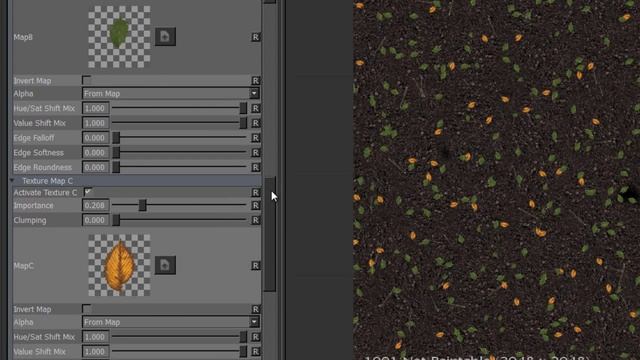Select Hue/Sat Shift Mix value field under MapB

(96, 108)
